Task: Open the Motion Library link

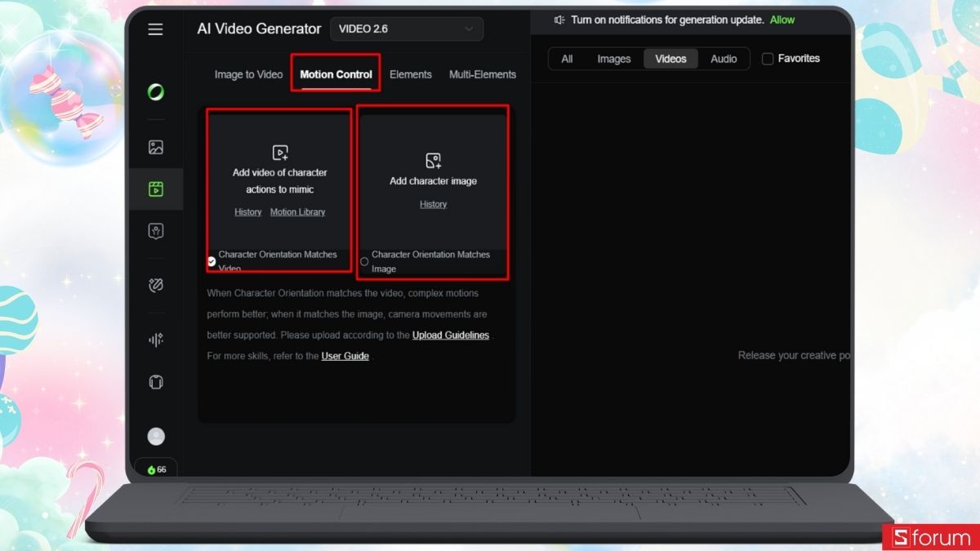Action: (x=297, y=212)
